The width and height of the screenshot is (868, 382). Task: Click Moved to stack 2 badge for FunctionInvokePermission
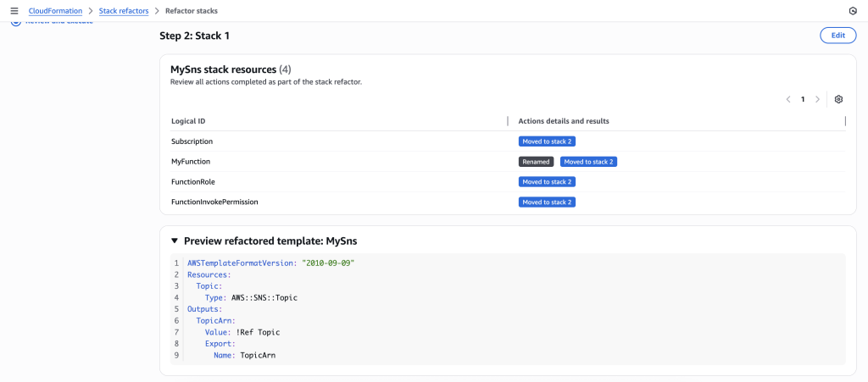point(547,202)
